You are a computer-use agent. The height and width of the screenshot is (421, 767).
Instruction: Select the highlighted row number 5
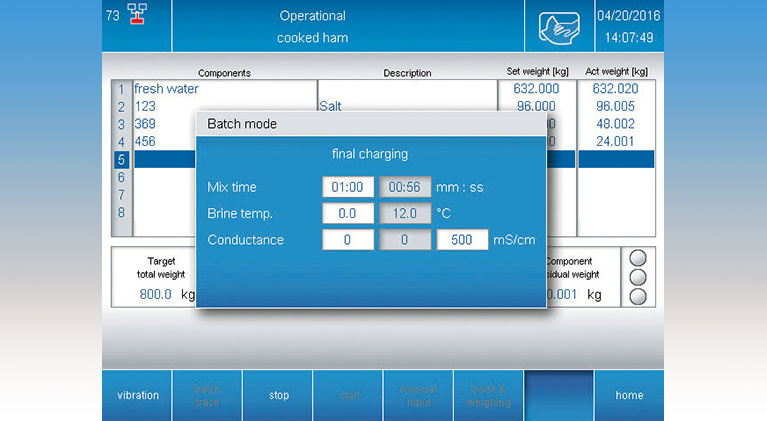(x=121, y=159)
